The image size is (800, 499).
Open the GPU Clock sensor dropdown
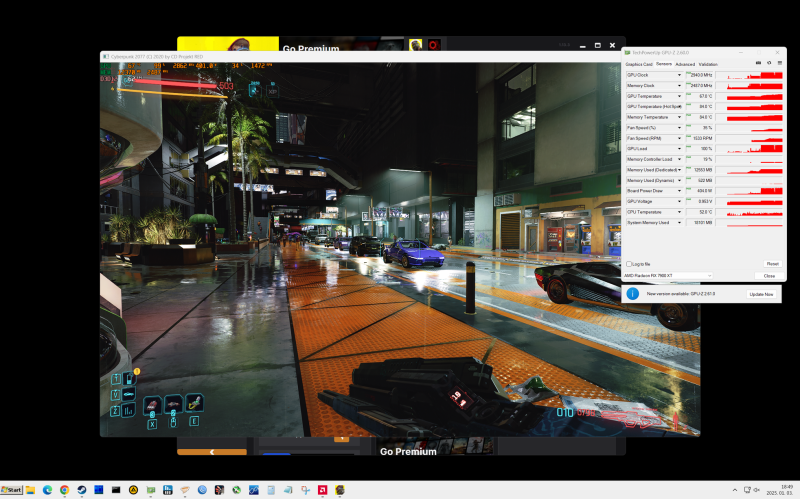(679, 75)
